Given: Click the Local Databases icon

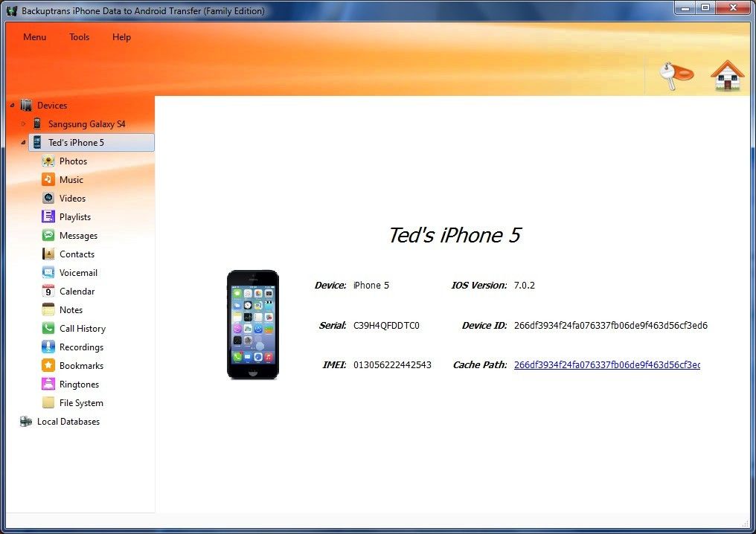Looking at the screenshot, I should (26, 421).
